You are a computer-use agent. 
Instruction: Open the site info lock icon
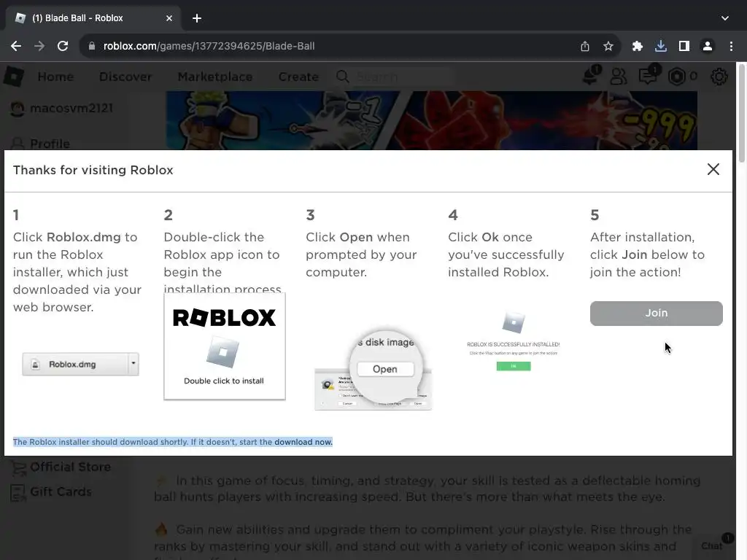[x=92, y=46]
